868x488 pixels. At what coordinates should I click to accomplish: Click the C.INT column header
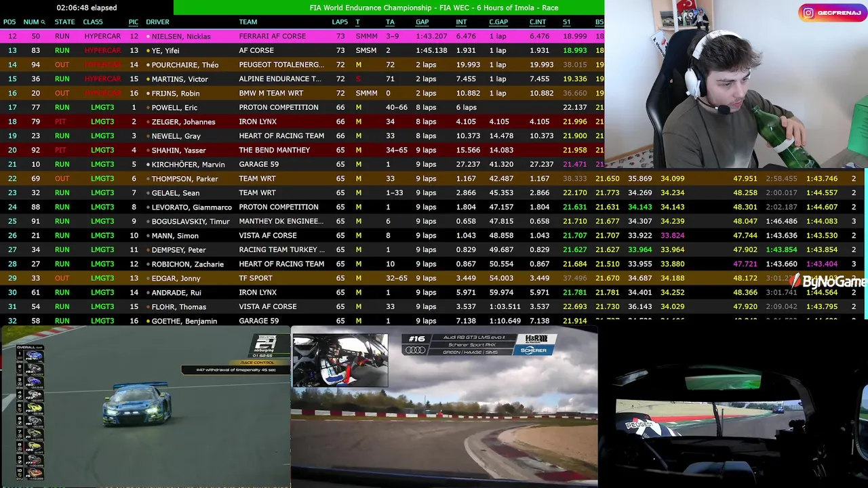tap(538, 22)
